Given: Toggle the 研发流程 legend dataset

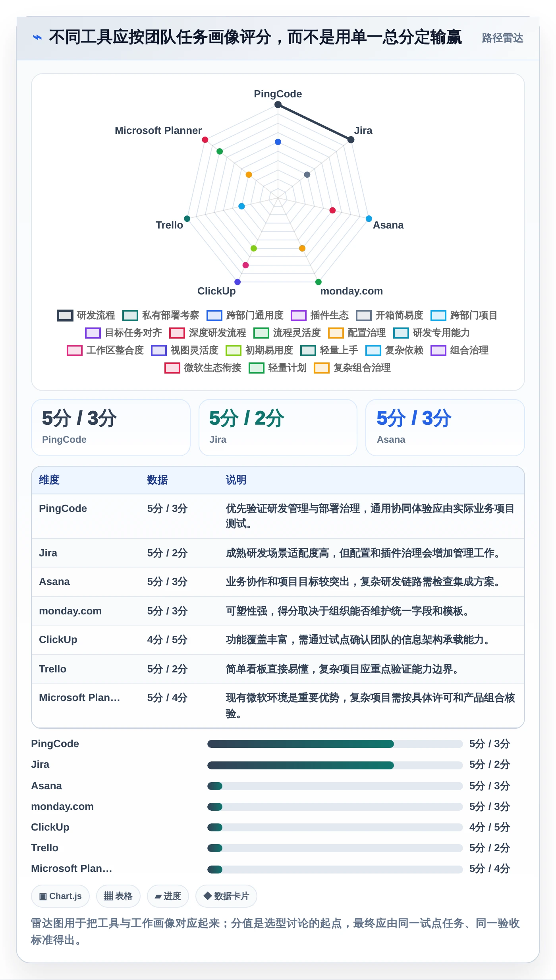Looking at the screenshot, I should click(86, 315).
